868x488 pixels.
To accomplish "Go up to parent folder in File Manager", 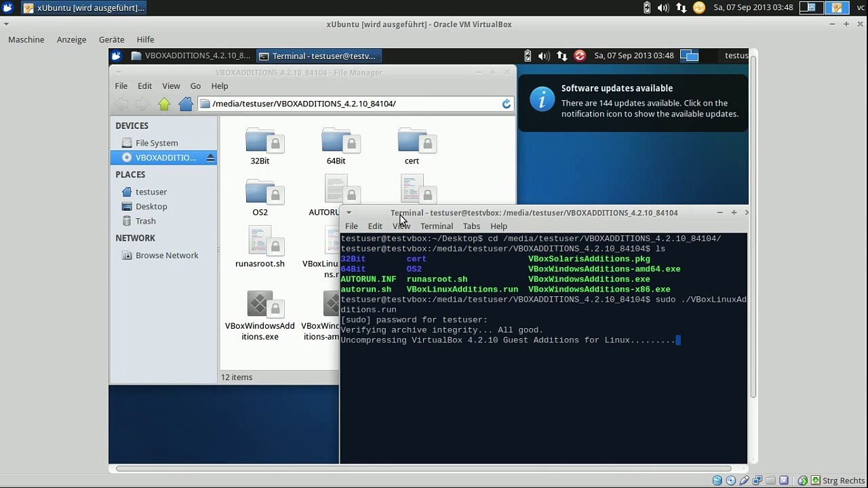I will 164,104.
